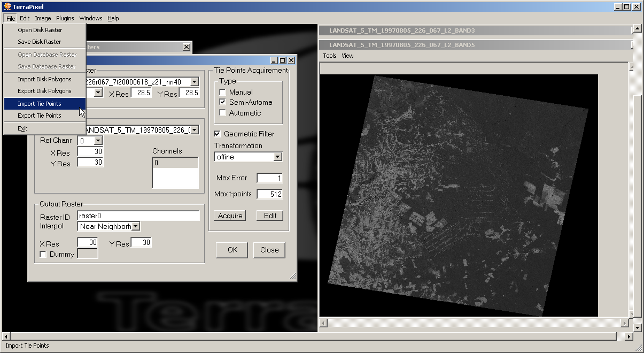Toggle the Semi-Automatic checkbox
The width and height of the screenshot is (644, 353).
click(223, 103)
